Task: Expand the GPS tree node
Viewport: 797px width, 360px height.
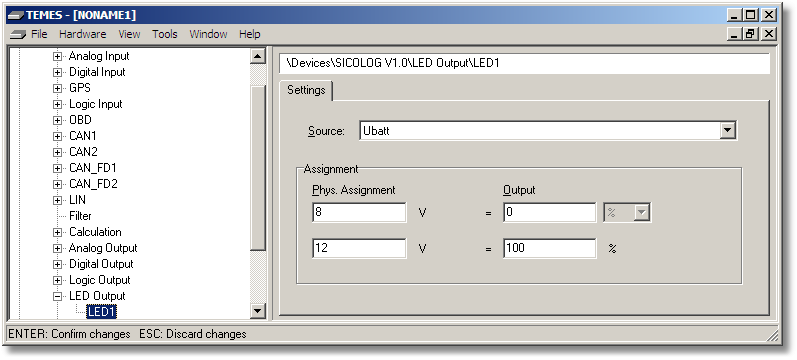Action: [x=57, y=88]
